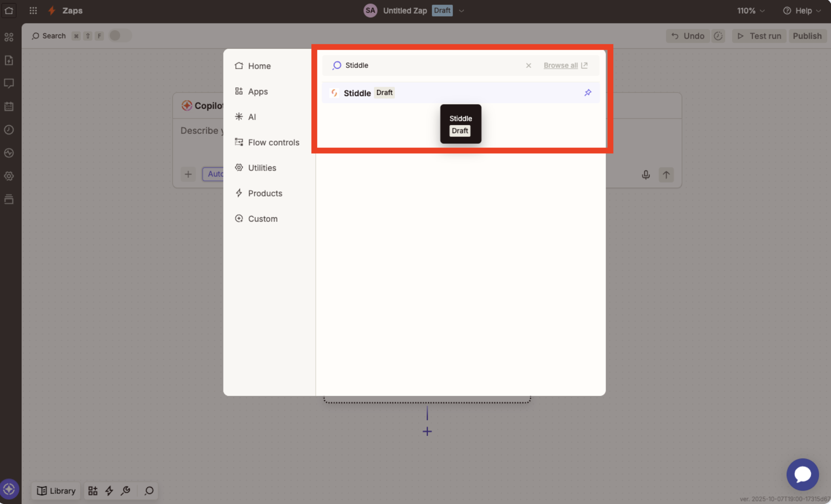This screenshot has height=504, width=831.
Task: Open the version history clock icon
Action: 718,36
